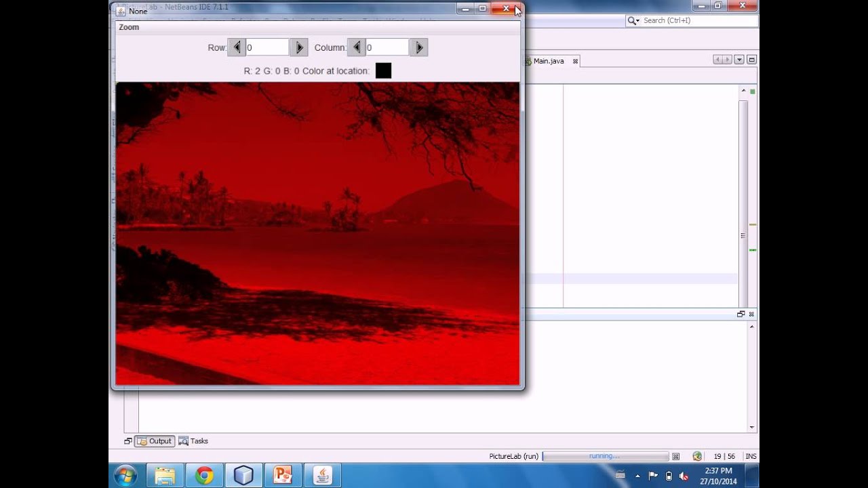Maximize the editor window button
Screen dimensions: 868x488
coord(751,60)
